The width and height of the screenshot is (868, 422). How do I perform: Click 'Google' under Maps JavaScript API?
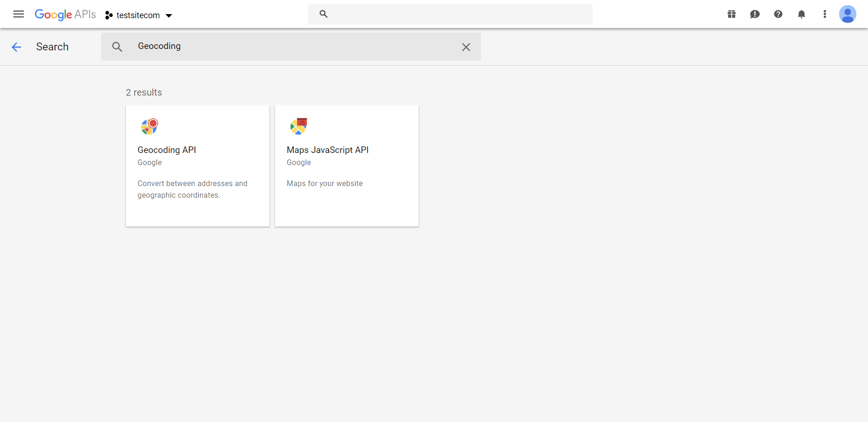(299, 162)
